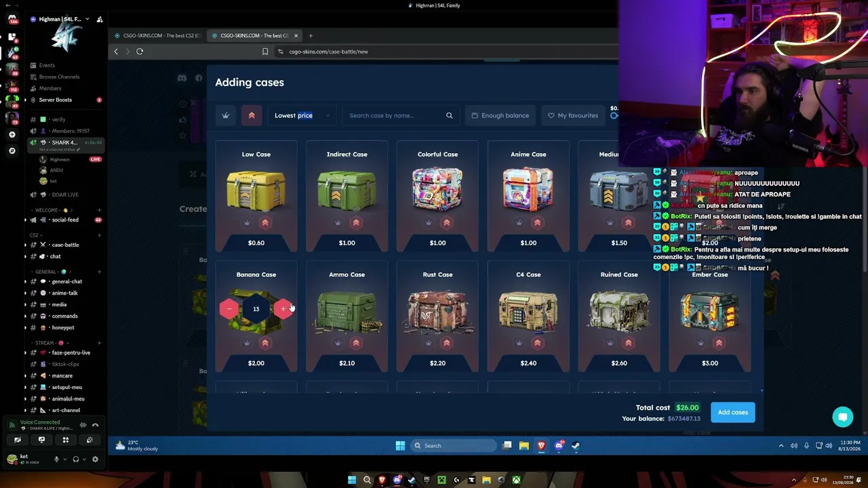Screen dimensions: 868x488
Task: Open Steam from the inner Windows taskbar
Action: click(x=576, y=445)
